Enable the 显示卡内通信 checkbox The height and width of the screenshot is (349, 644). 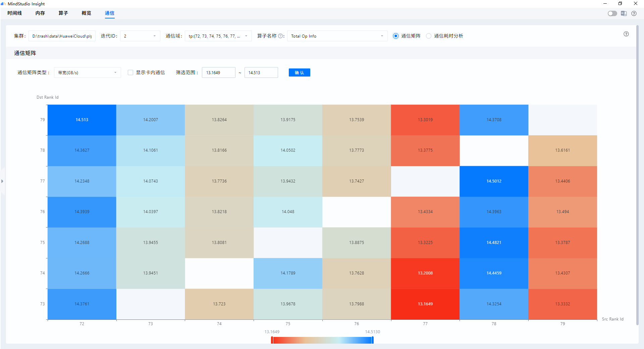(130, 72)
